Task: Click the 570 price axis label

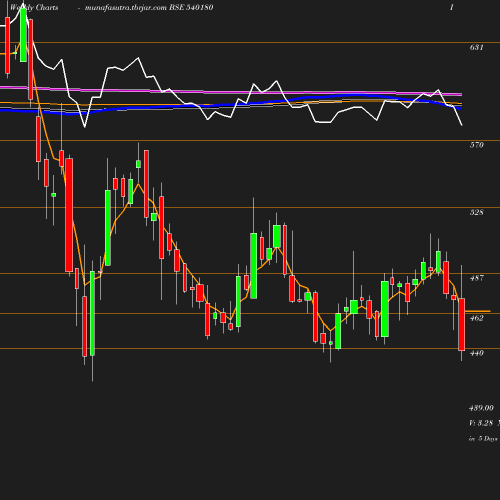Action: pyautogui.click(x=476, y=145)
